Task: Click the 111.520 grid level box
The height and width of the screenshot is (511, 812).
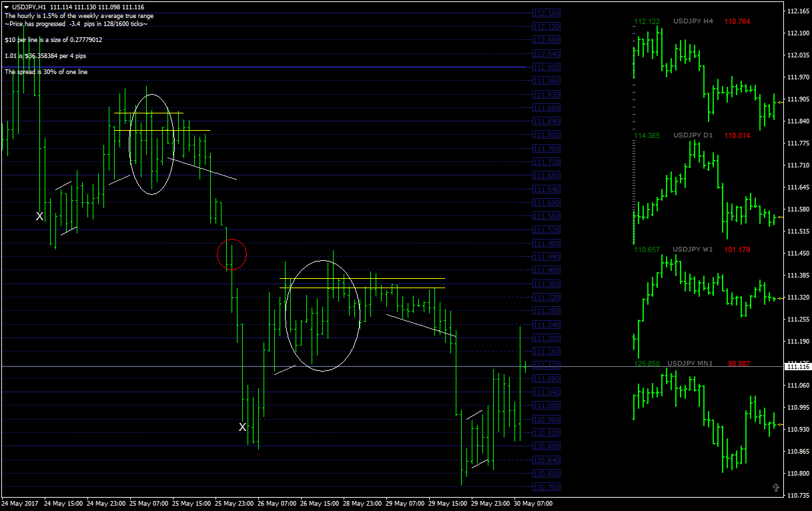Action: [x=547, y=229]
